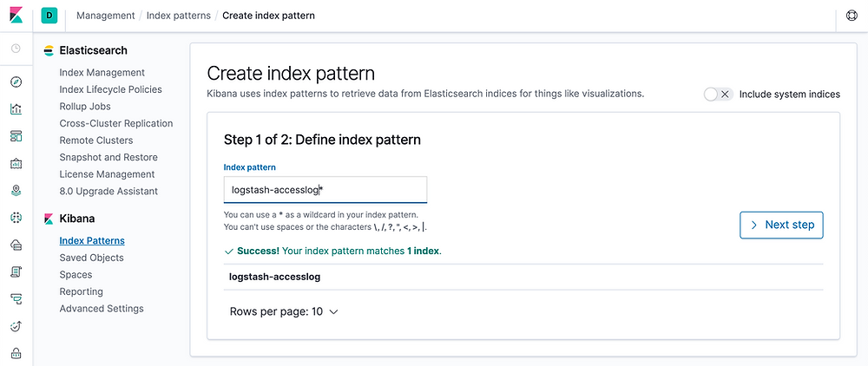868x366 pixels.
Task: Expand Rows per page dropdown
Action: (284, 311)
